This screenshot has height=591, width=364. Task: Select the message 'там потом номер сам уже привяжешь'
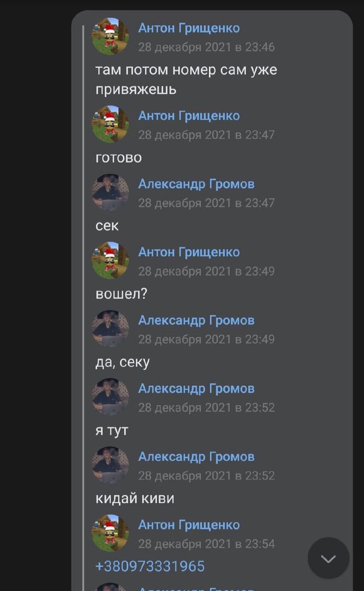coord(186,79)
